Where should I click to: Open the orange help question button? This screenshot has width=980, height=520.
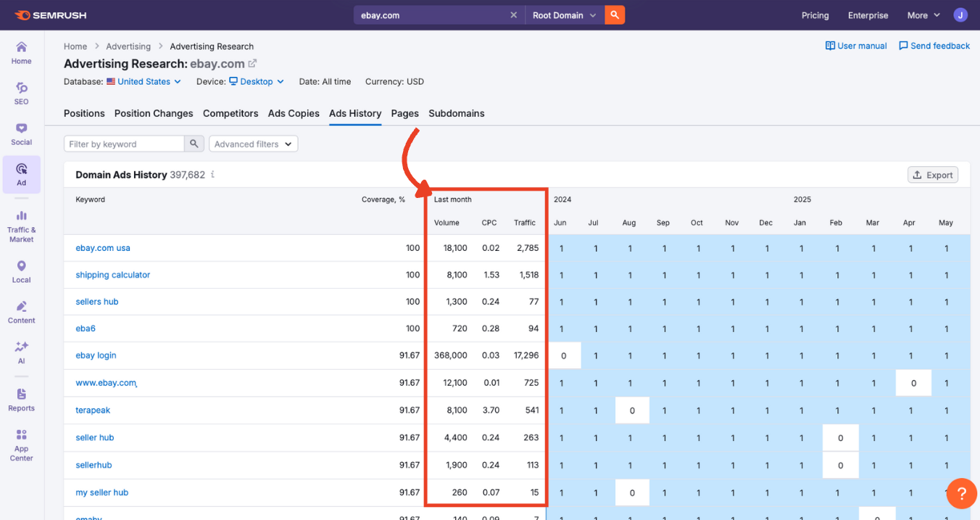pos(961,493)
